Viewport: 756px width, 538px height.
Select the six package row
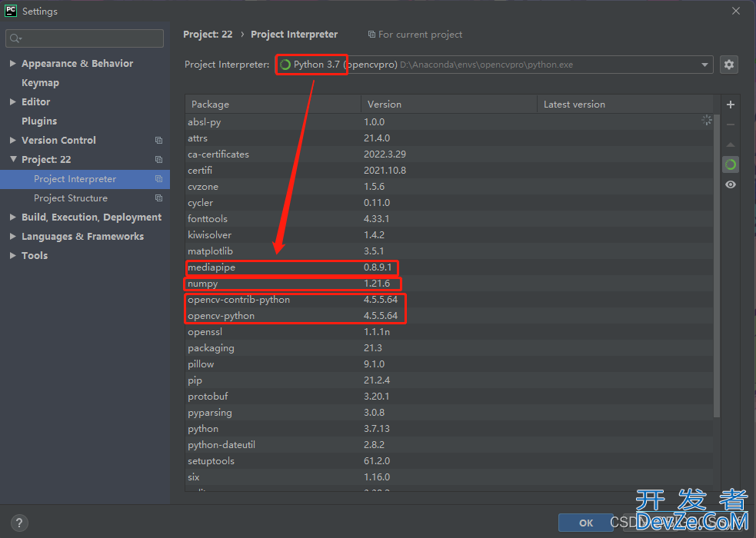click(449, 477)
